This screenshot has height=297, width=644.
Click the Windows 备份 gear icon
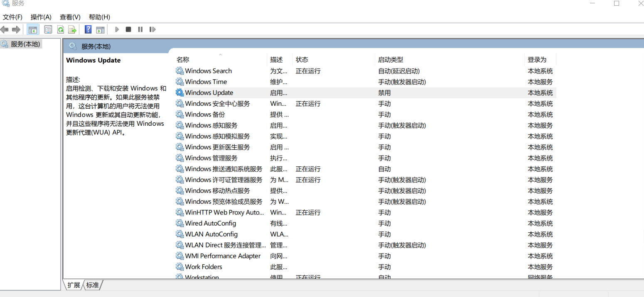click(179, 114)
